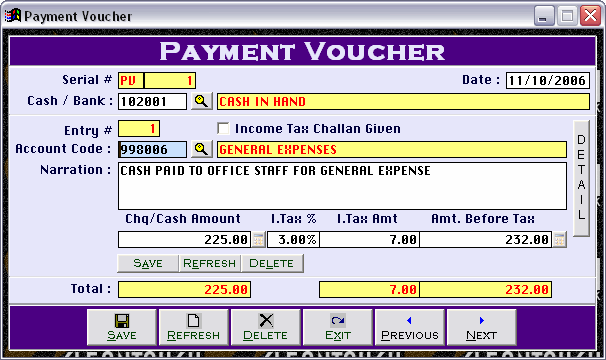This screenshot has width=606, height=360.
Task: Refresh the voucher with blank page button
Action: pyautogui.click(x=193, y=327)
